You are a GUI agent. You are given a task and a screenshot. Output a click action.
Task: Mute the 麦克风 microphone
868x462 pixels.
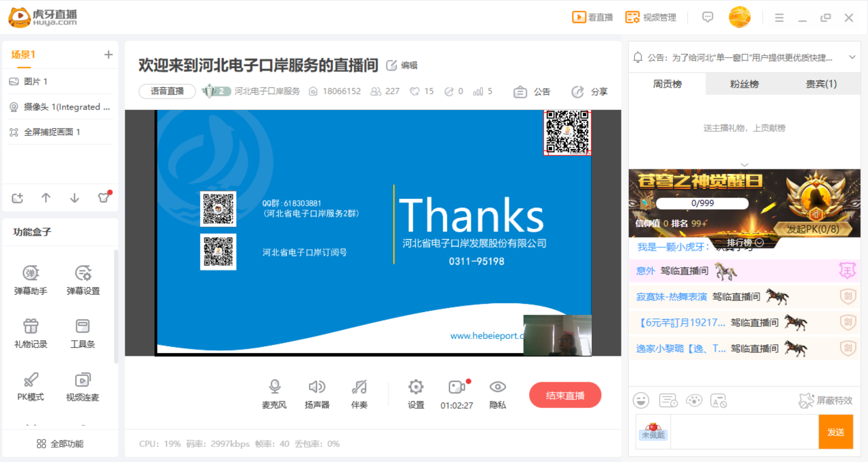tap(274, 394)
